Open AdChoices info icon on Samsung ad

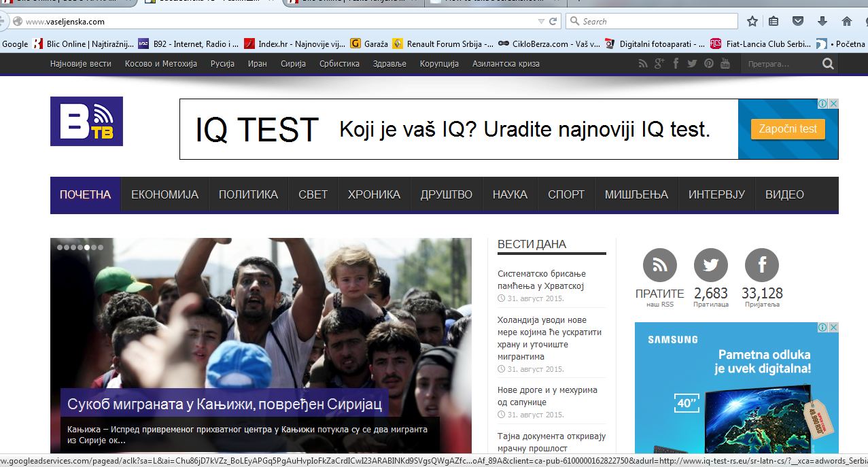(822, 327)
